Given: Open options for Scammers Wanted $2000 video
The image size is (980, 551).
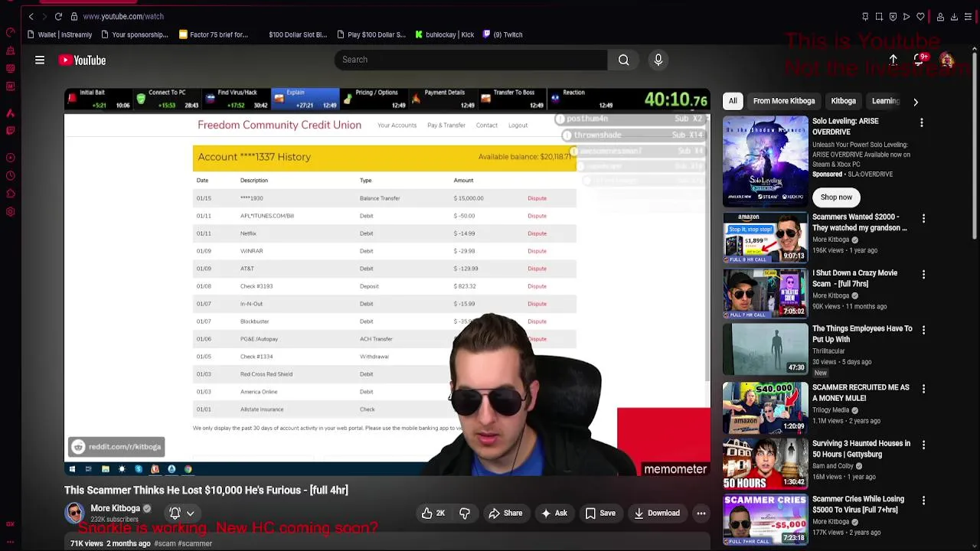Looking at the screenshot, I should pos(923,218).
